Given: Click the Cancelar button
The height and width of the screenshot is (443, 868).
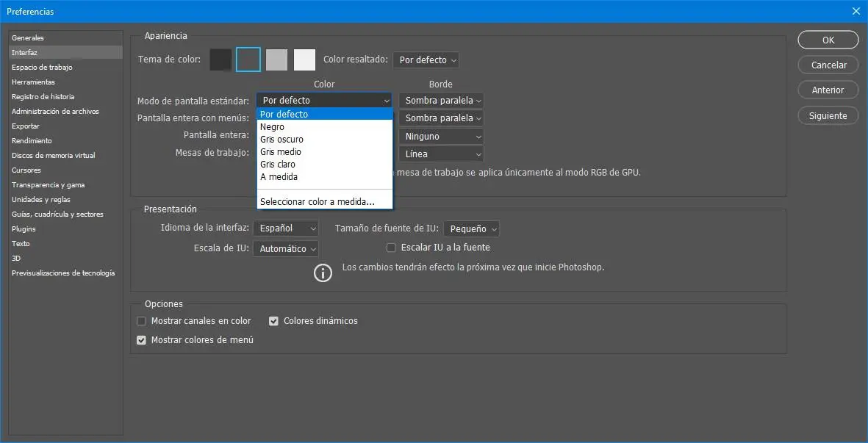Looking at the screenshot, I should [x=828, y=65].
